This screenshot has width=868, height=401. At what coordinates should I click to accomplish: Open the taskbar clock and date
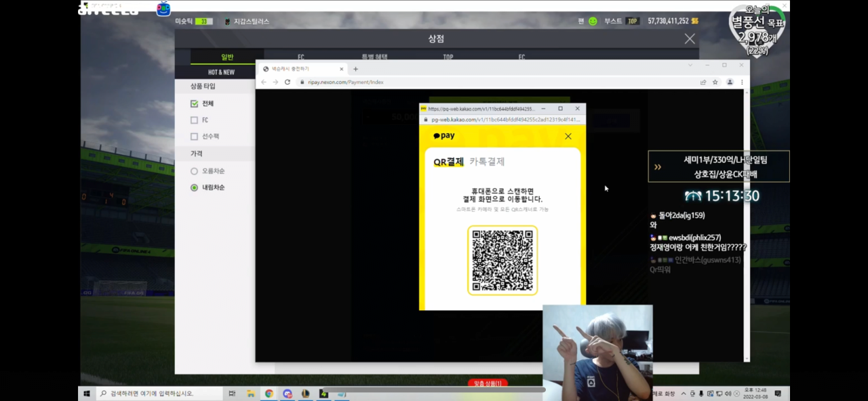tap(755, 394)
